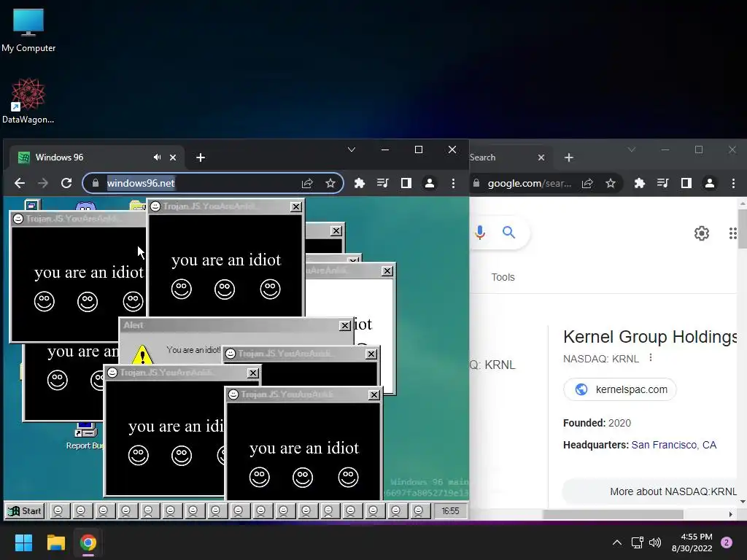
Task: Select the last smiley taskbar entry before clock
Action: 418,511
